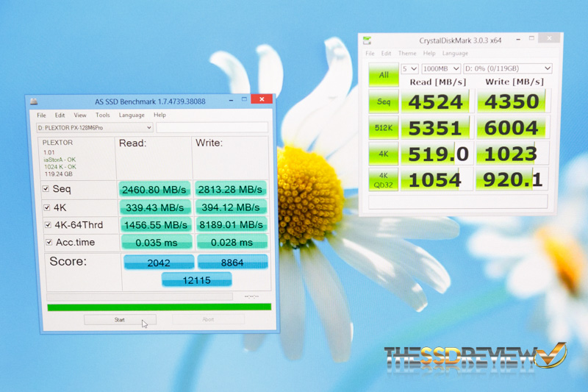Screen dimensions: 588x392
Task: Select the 2813.28 MB/s Seq write result
Action: point(231,189)
